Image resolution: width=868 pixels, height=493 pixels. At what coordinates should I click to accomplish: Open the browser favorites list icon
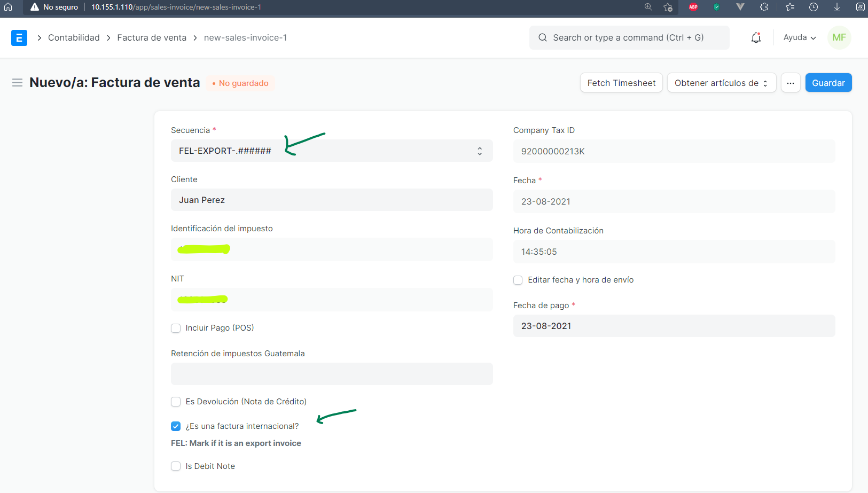point(790,7)
